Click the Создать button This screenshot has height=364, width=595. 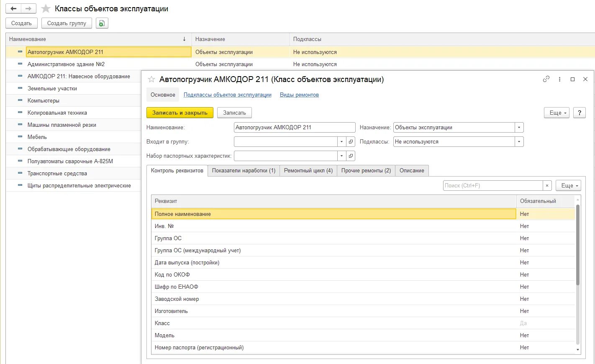pos(21,23)
